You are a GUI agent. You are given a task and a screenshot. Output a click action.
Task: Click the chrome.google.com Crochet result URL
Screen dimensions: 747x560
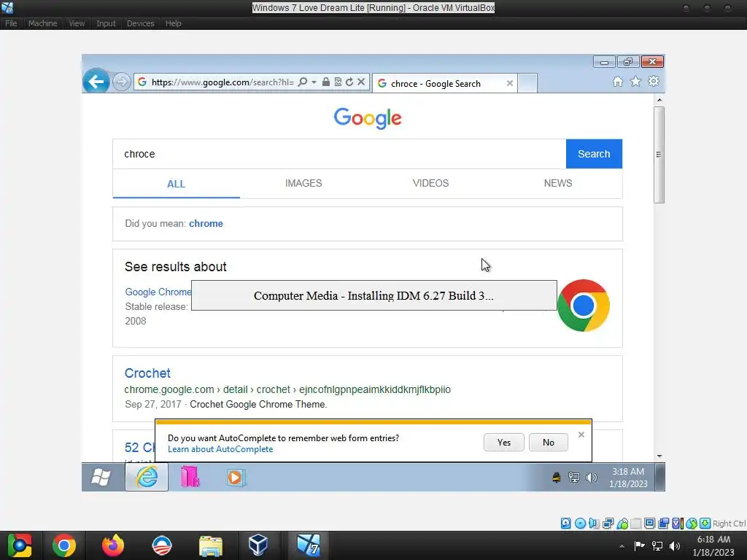[287, 389]
